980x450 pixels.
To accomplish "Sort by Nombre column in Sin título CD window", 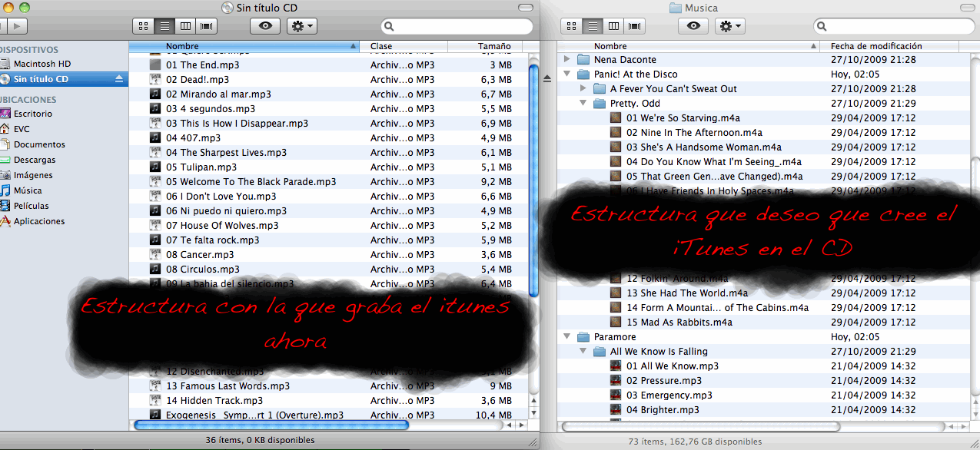I will coord(244,46).
